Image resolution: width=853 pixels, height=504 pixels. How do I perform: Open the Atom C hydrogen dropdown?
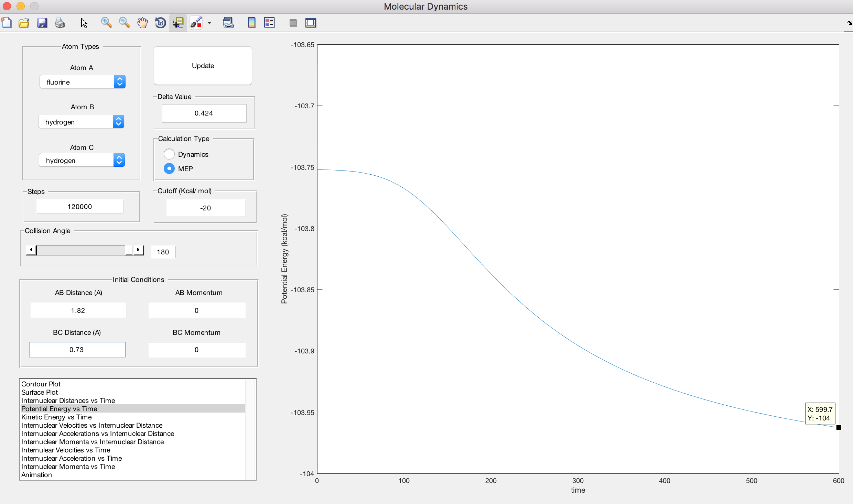tap(82, 160)
